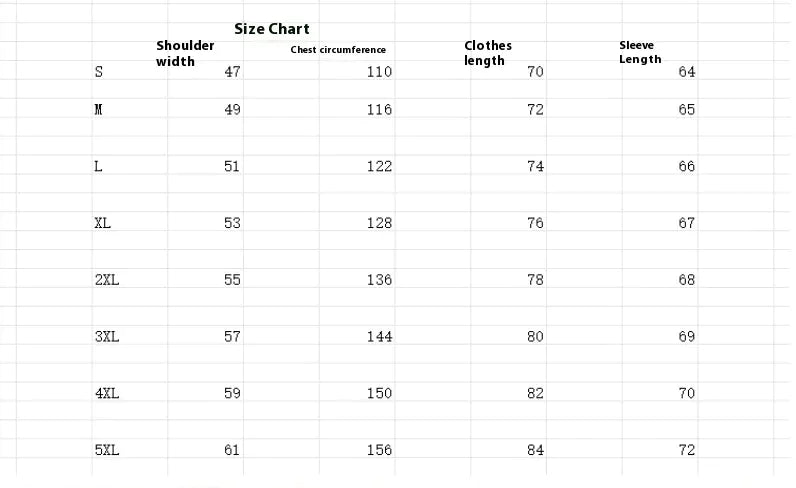The width and height of the screenshot is (796, 488).
Task: Select sleeve length value 67 for XL
Action: click(686, 223)
